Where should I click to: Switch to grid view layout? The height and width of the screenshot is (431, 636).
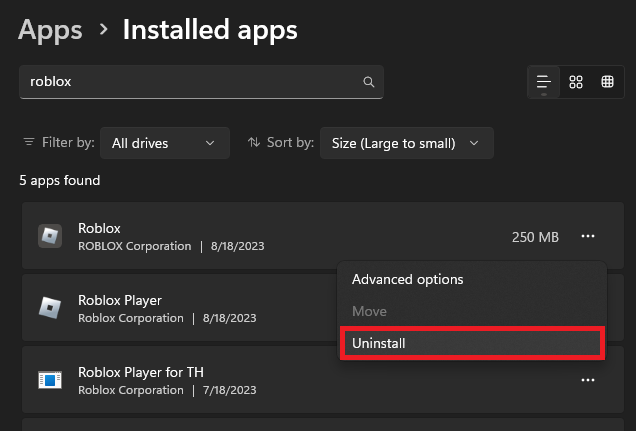(x=576, y=82)
